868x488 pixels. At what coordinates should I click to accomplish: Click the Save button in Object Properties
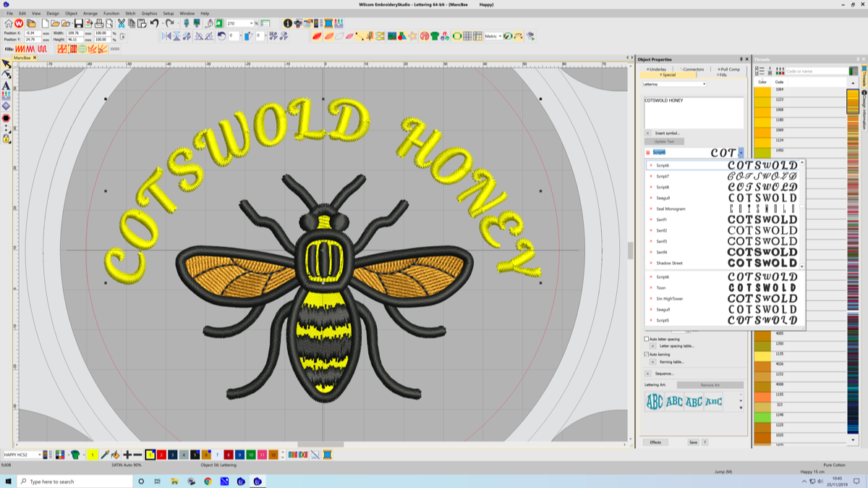click(693, 442)
